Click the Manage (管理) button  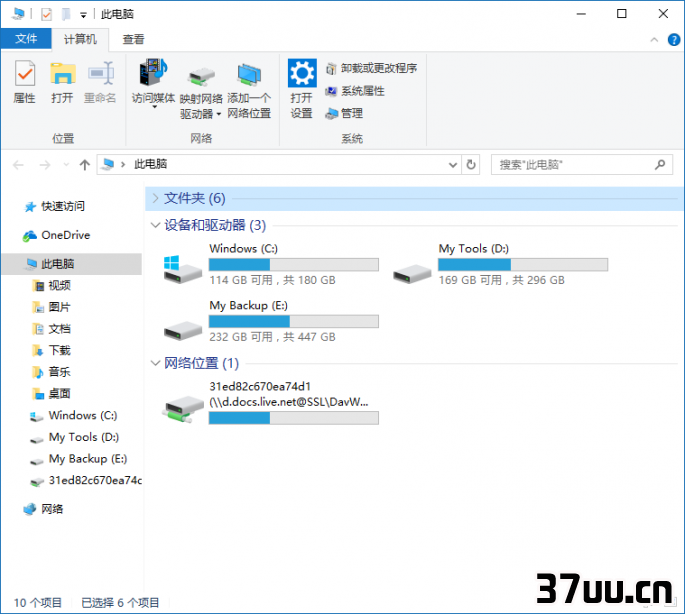coord(344,114)
